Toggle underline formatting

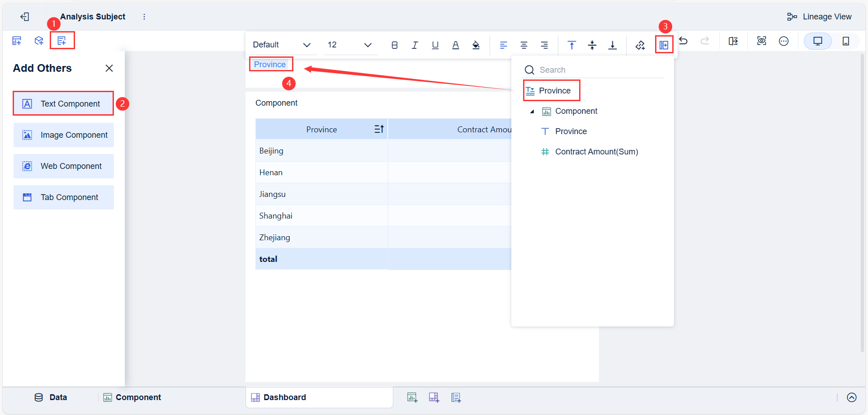tap(435, 45)
